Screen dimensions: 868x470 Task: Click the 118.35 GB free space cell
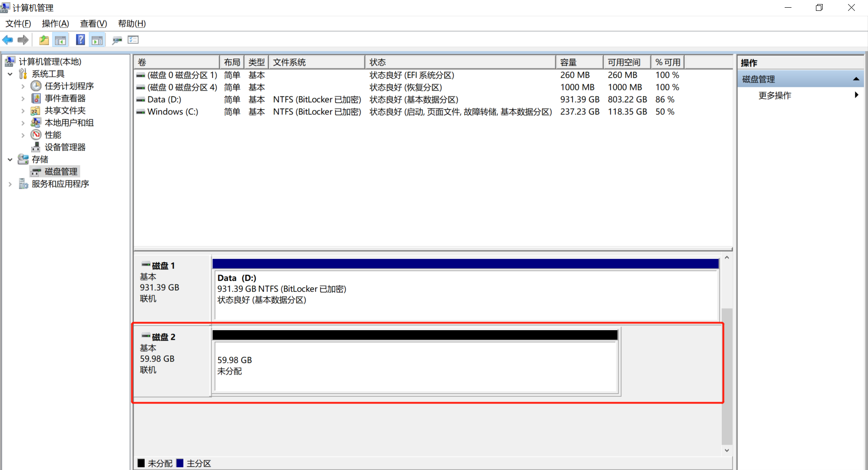click(x=627, y=112)
